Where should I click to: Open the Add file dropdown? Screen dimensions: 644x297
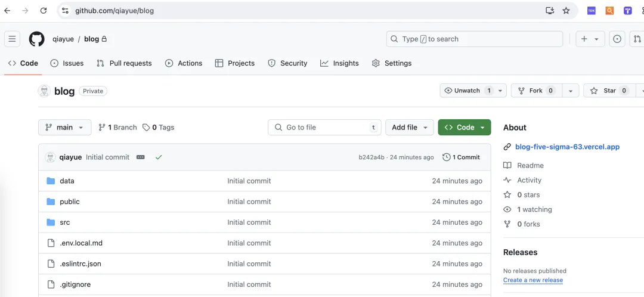click(410, 128)
